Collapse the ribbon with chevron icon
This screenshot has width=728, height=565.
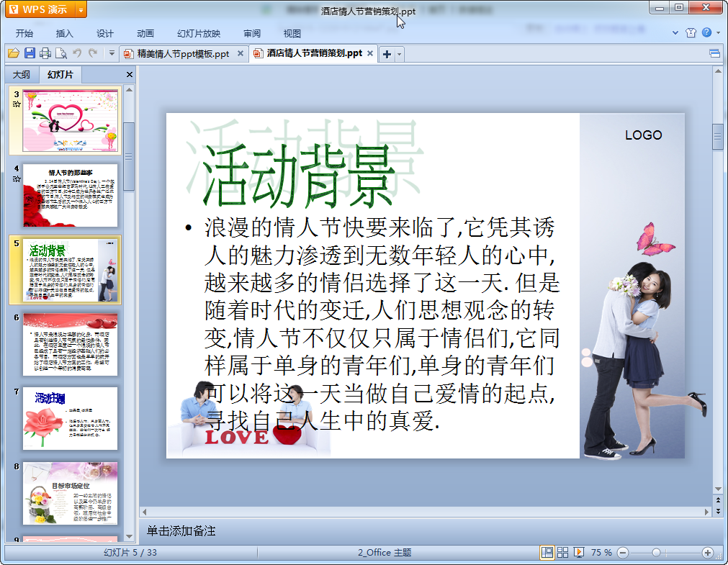pos(675,32)
